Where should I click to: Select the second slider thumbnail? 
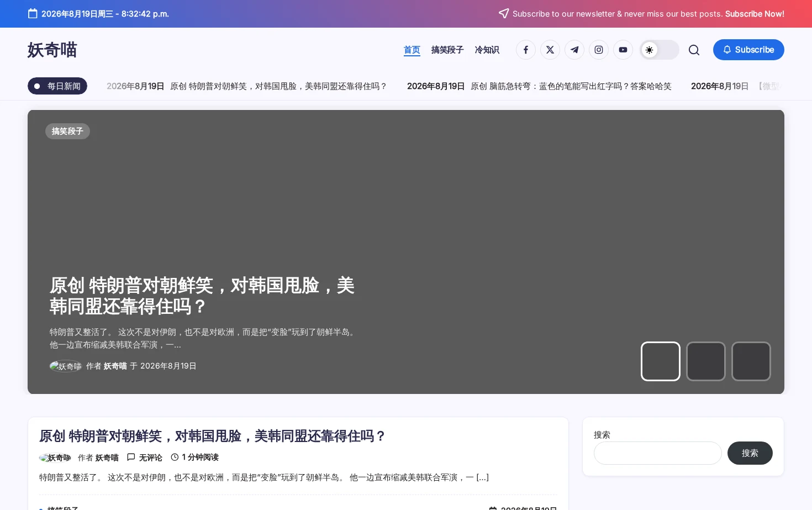tap(706, 361)
